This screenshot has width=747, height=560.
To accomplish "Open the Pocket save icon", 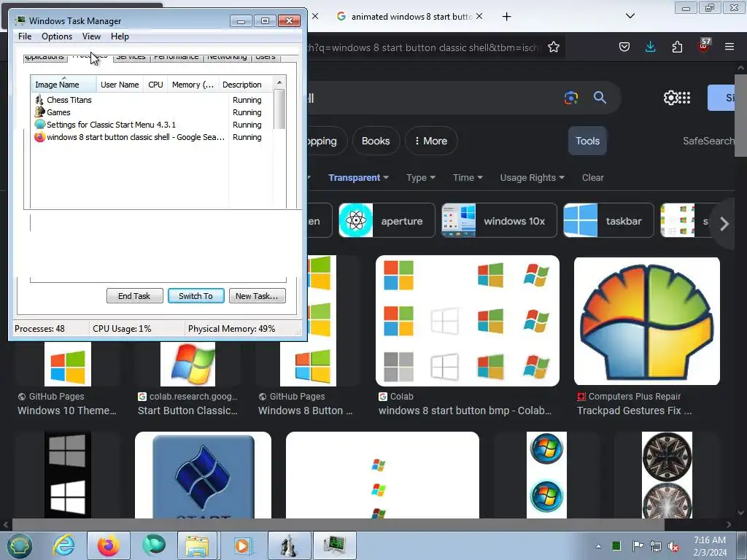I will 624,47.
